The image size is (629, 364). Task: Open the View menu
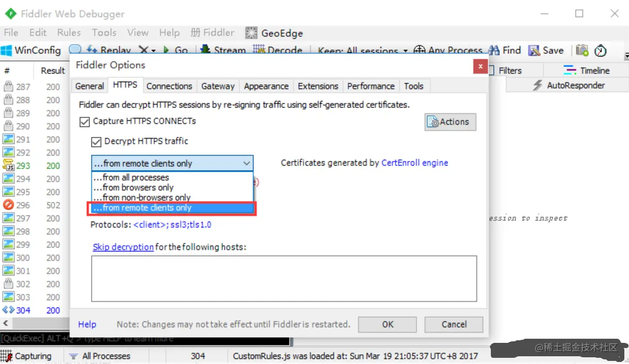138,33
